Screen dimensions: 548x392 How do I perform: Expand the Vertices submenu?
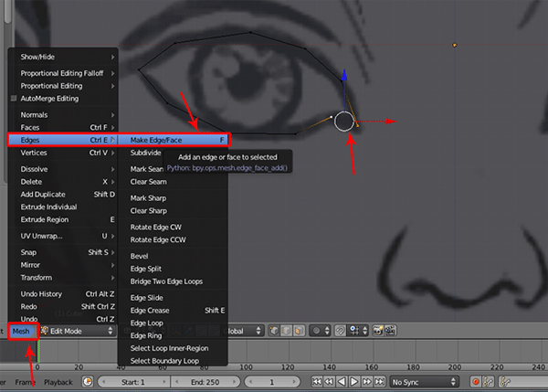point(63,153)
